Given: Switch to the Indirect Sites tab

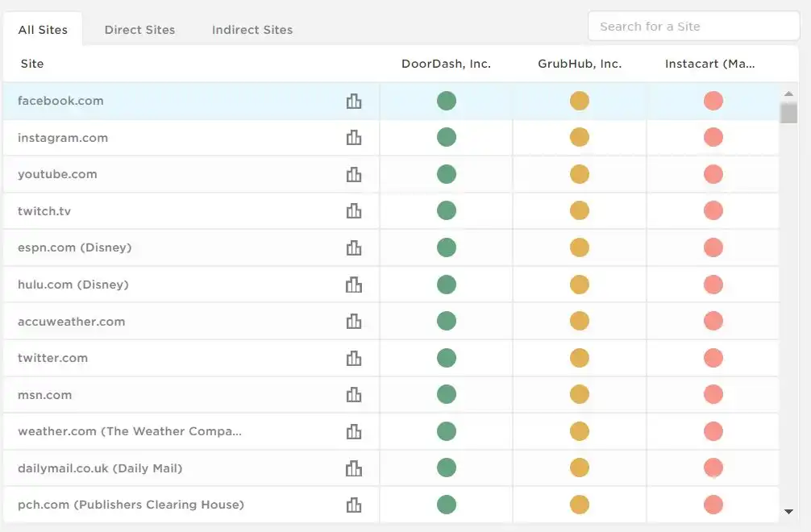Looking at the screenshot, I should tap(252, 30).
